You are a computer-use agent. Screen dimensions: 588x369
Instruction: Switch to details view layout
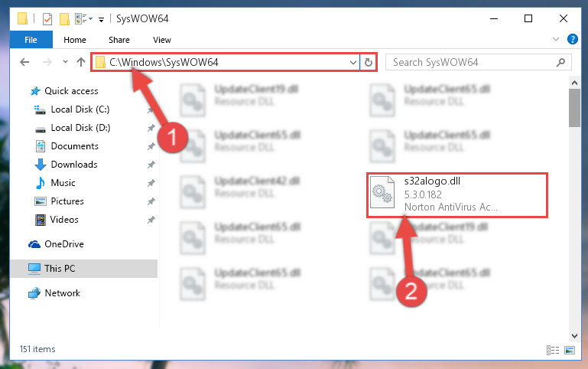coord(552,350)
